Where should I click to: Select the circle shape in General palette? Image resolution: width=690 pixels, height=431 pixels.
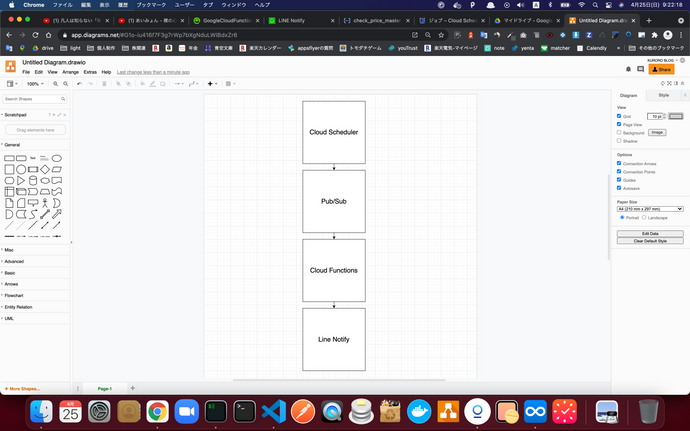click(x=21, y=169)
